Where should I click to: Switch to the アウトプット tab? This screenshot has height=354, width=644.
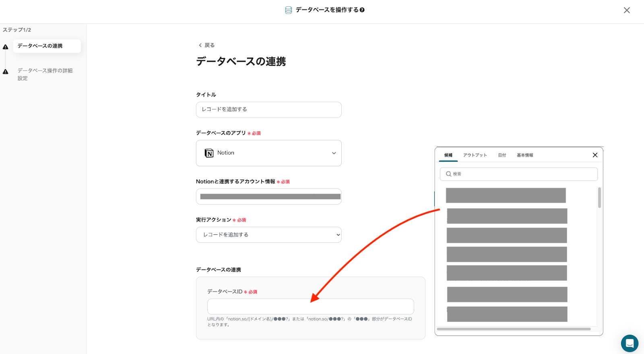[475, 155]
